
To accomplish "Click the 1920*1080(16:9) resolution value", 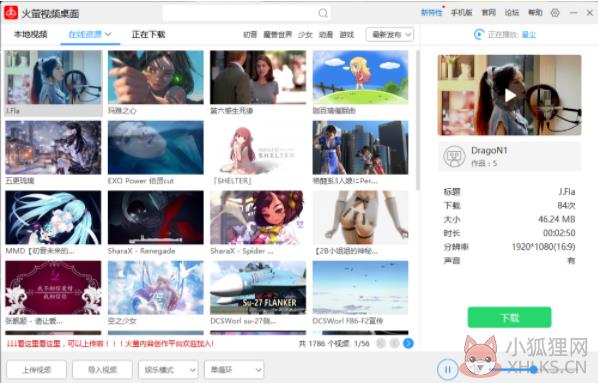I will click(x=543, y=247).
